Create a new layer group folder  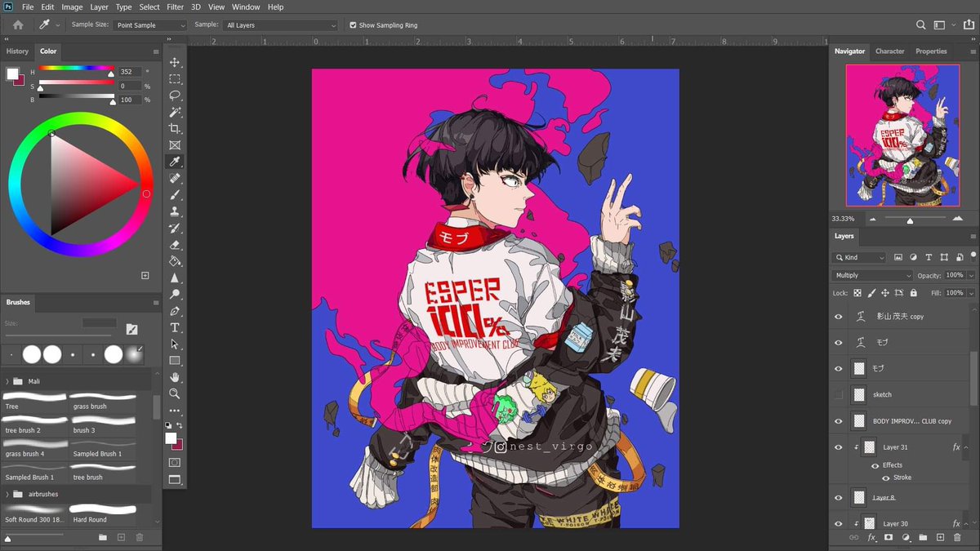point(923,537)
